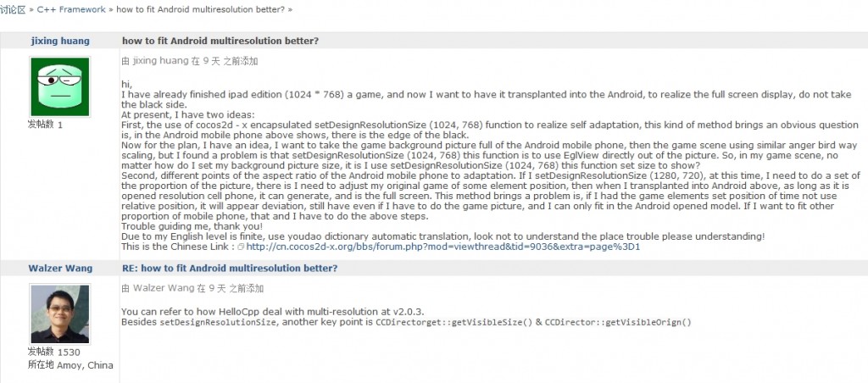Image resolution: width=868 pixels, height=383 pixels.
Task: Click the 所在地 Amoy, China location
Action: [x=70, y=364]
